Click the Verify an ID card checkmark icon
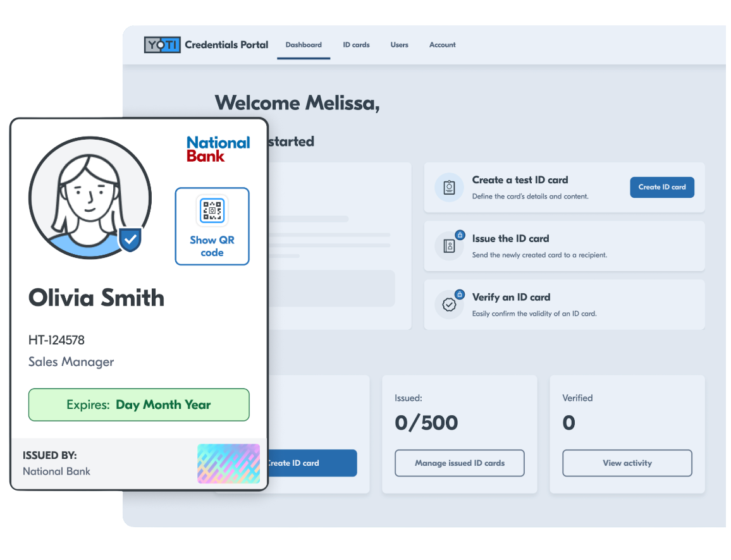 pos(449,305)
